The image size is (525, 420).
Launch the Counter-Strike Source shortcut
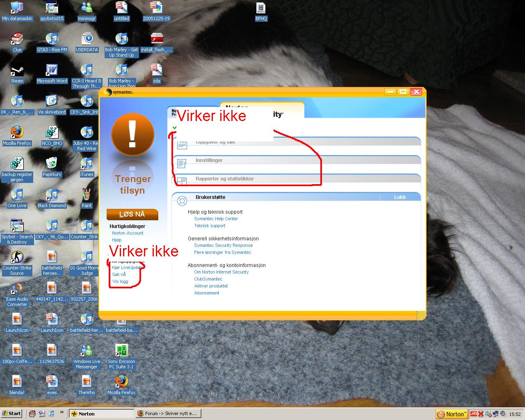[17, 263]
